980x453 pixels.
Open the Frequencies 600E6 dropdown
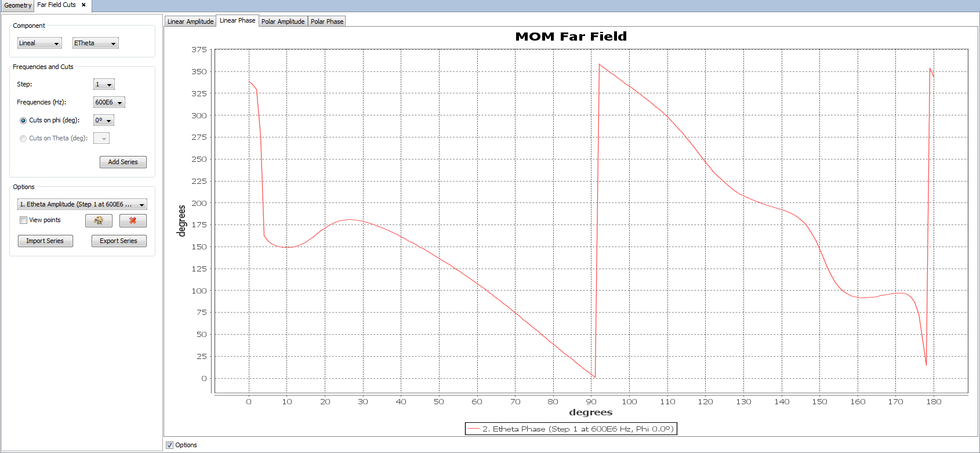109,103
